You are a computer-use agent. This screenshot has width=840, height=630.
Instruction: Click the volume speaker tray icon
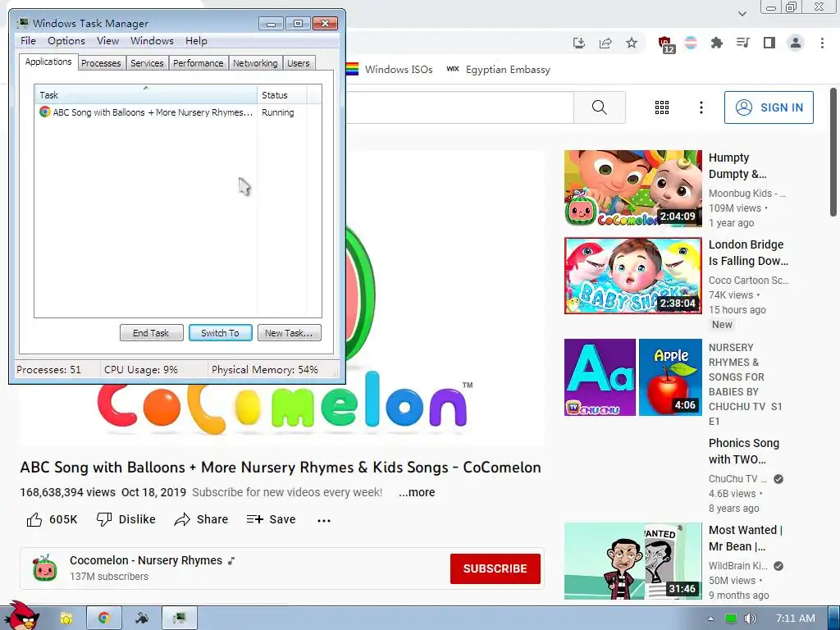pos(750,619)
